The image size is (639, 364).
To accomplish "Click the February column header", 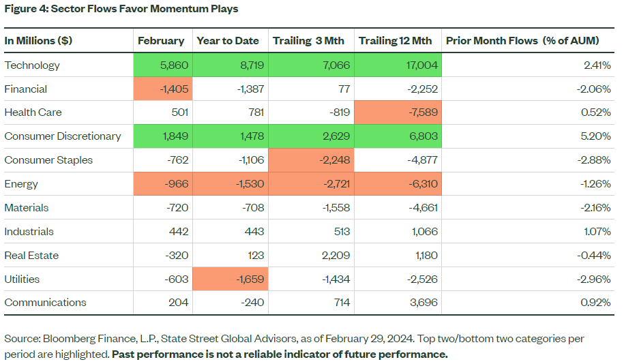I will [x=161, y=40].
